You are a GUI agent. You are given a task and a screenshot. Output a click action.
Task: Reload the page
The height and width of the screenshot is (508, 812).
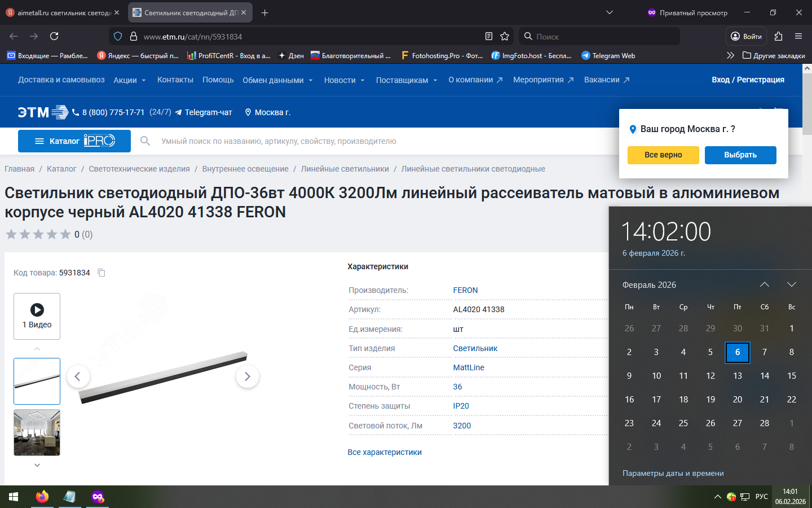pyautogui.click(x=54, y=36)
